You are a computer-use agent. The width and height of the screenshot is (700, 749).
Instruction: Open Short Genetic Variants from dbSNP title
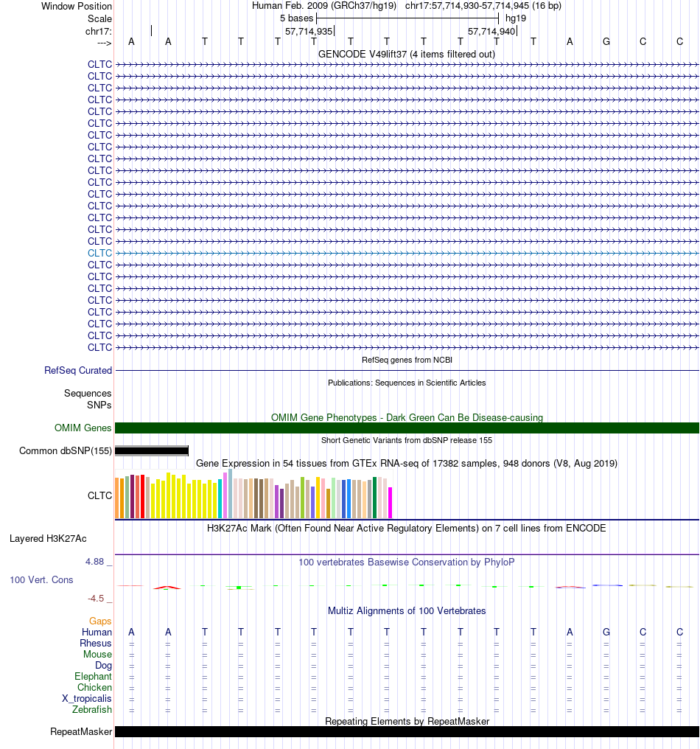tap(406, 440)
